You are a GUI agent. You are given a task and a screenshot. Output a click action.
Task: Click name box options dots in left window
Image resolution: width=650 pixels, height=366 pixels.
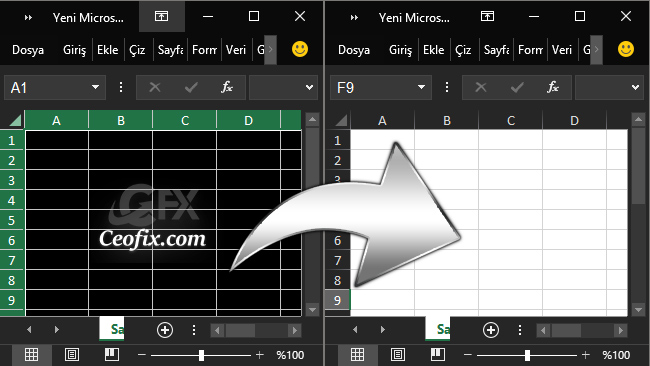click(x=121, y=87)
